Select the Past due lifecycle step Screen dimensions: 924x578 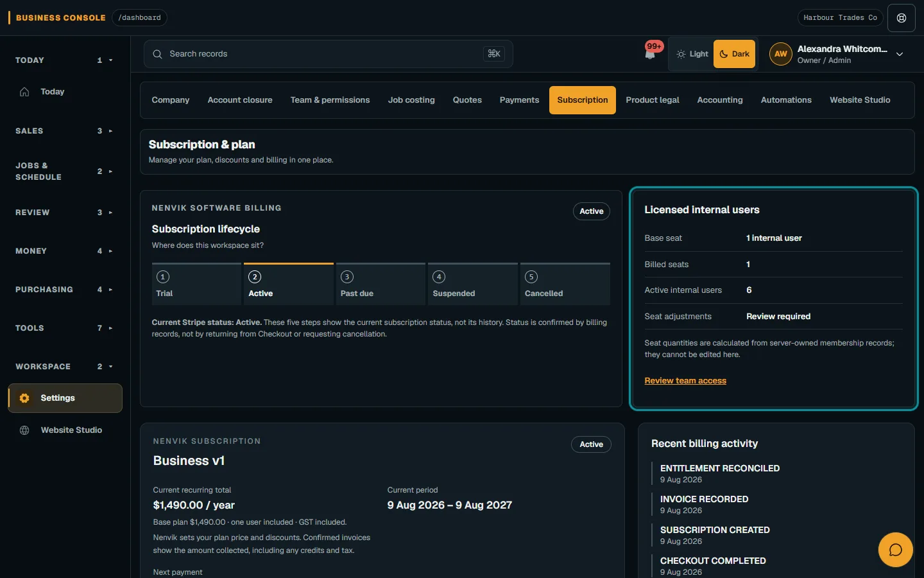[381, 284]
